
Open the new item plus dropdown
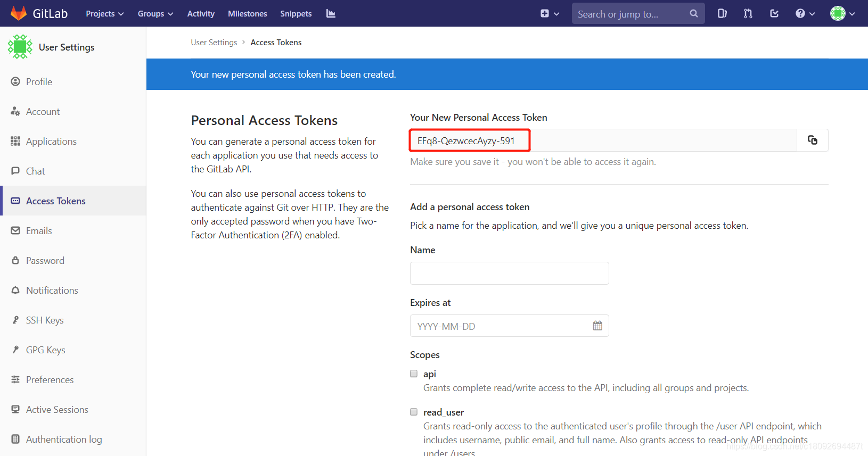pyautogui.click(x=550, y=14)
